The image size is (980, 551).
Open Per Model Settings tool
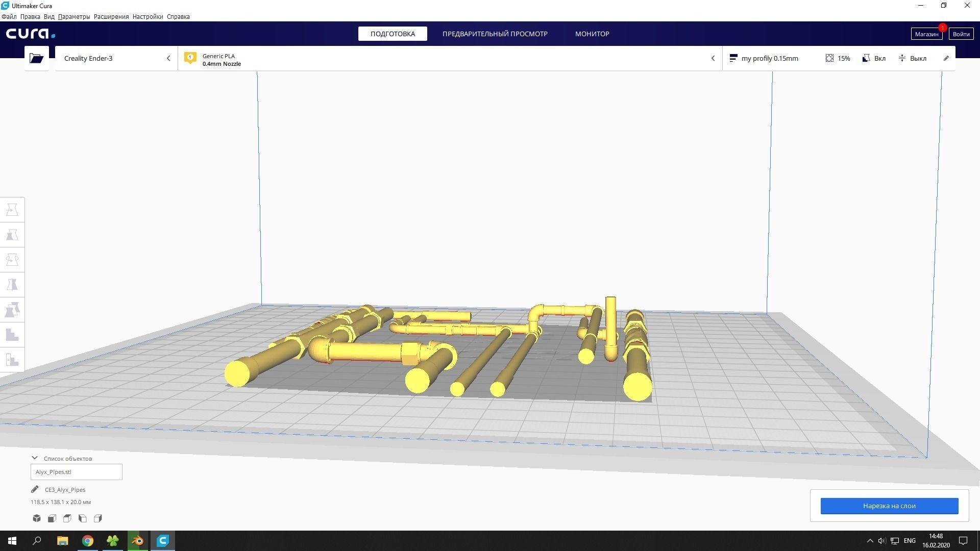point(12,310)
